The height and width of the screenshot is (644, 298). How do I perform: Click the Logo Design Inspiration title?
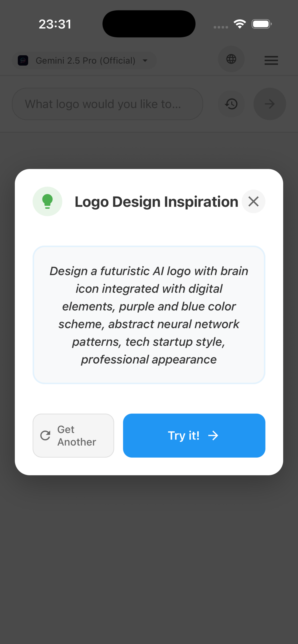(x=156, y=201)
